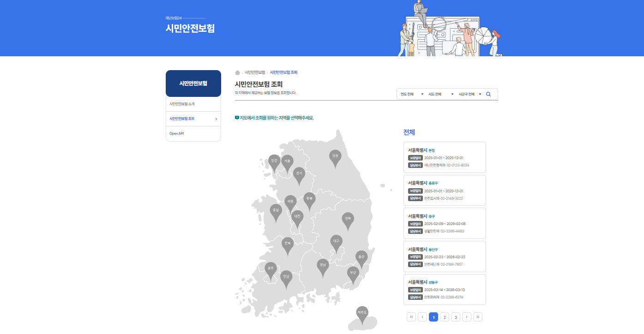Click the breadcrumb home icon
The image size is (644, 334).
coord(237,72)
